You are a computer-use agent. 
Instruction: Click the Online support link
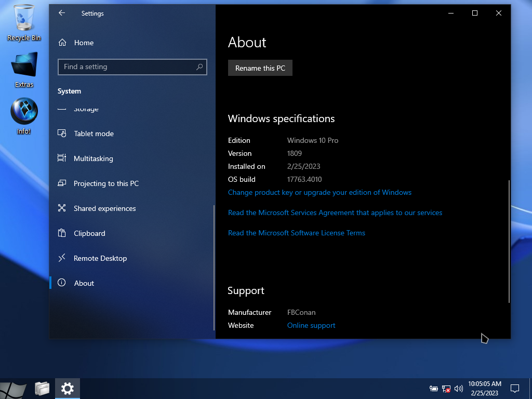(x=311, y=325)
